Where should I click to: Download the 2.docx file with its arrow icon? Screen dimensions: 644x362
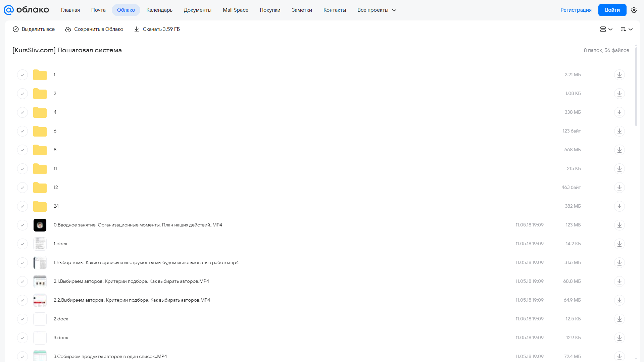[x=619, y=319]
